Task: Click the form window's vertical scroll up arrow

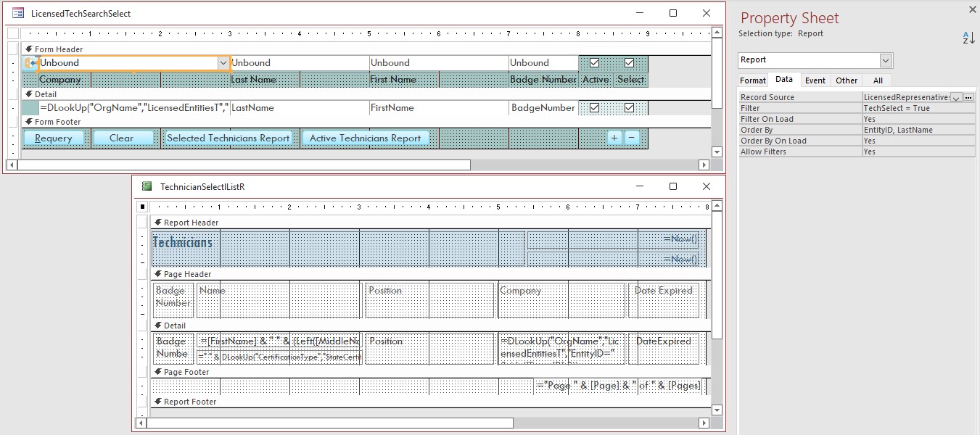Action: point(717,33)
